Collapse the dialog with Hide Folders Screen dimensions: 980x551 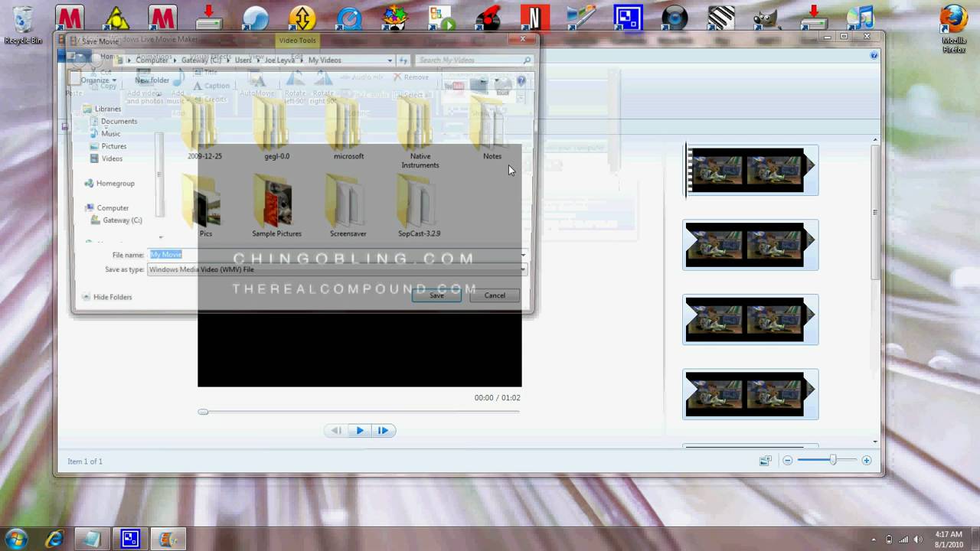[106, 297]
